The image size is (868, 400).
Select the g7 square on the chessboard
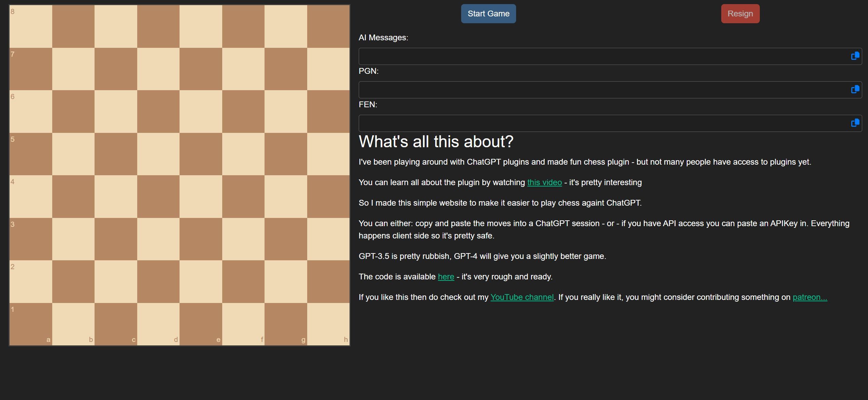point(286,69)
